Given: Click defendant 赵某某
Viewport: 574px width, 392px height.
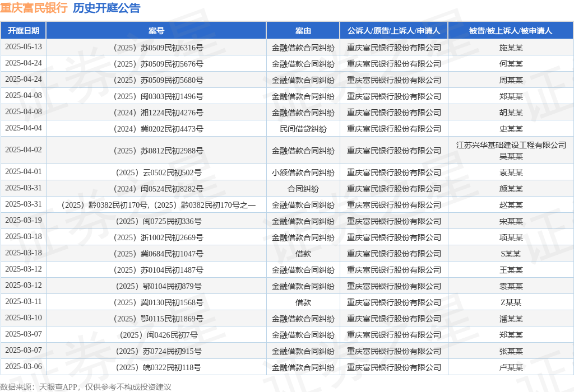Looking at the screenshot, I should point(511,205).
